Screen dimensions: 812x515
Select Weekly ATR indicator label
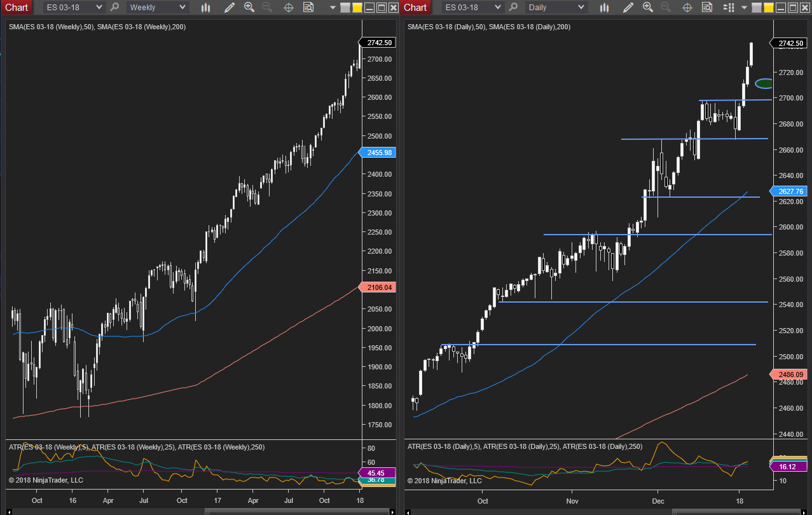(x=137, y=447)
